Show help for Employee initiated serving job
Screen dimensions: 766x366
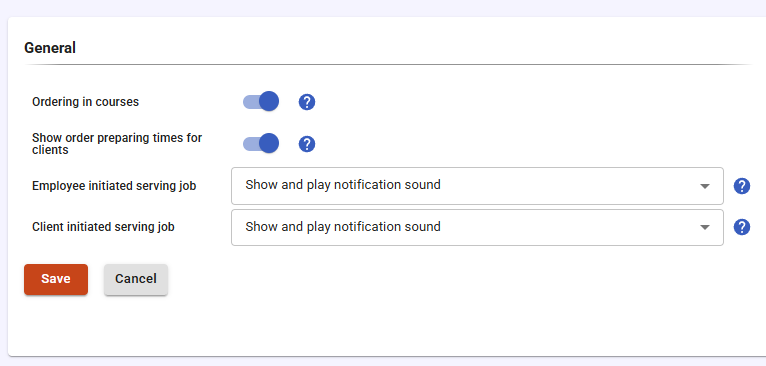[x=742, y=186]
